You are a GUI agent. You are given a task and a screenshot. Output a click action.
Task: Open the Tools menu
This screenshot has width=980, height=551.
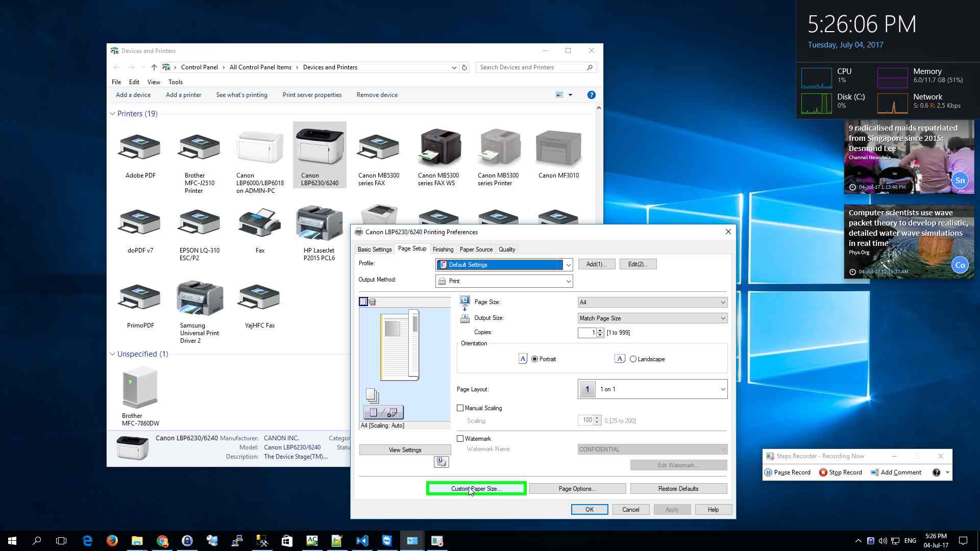coord(175,82)
